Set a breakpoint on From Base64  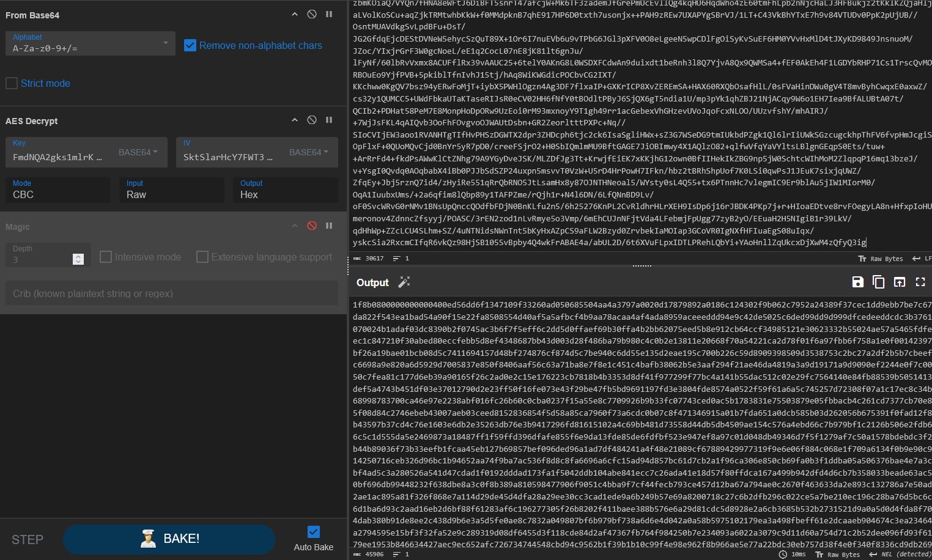pos(329,14)
